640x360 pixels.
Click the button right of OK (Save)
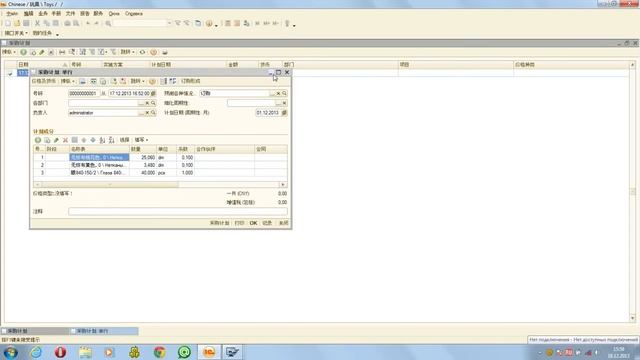pos(267,223)
